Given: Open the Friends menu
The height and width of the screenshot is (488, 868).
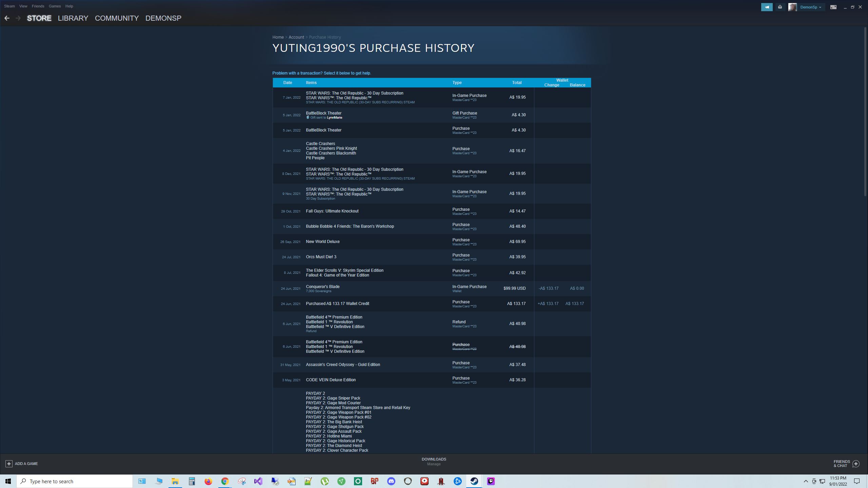Looking at the screenshot, I should click(x=38, y=6).
